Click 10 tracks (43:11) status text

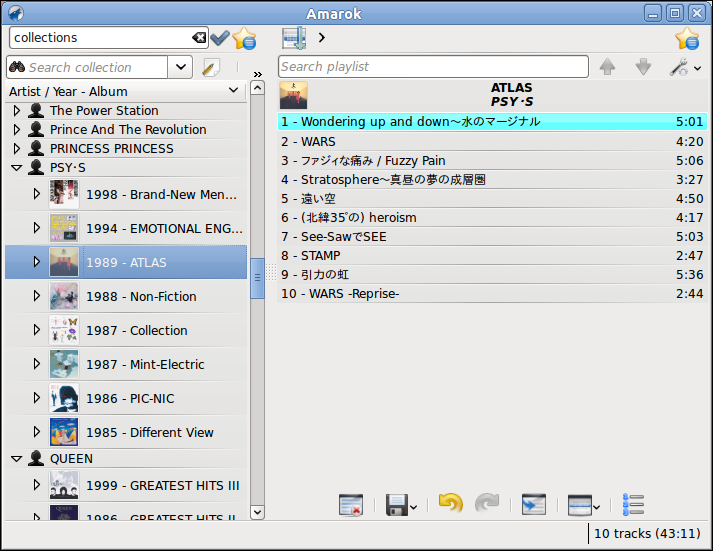tap(647, 533)
